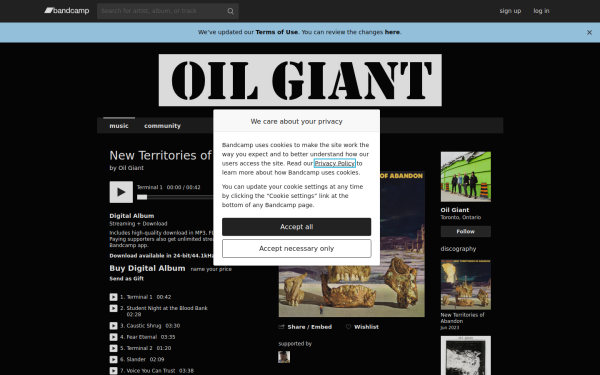Open Voice You Can Trust track link

(151, 370)
